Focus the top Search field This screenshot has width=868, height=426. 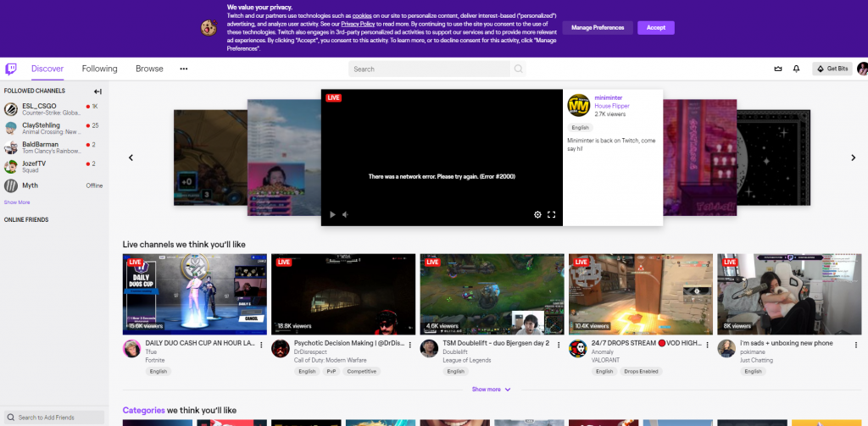tap(429, 69)
